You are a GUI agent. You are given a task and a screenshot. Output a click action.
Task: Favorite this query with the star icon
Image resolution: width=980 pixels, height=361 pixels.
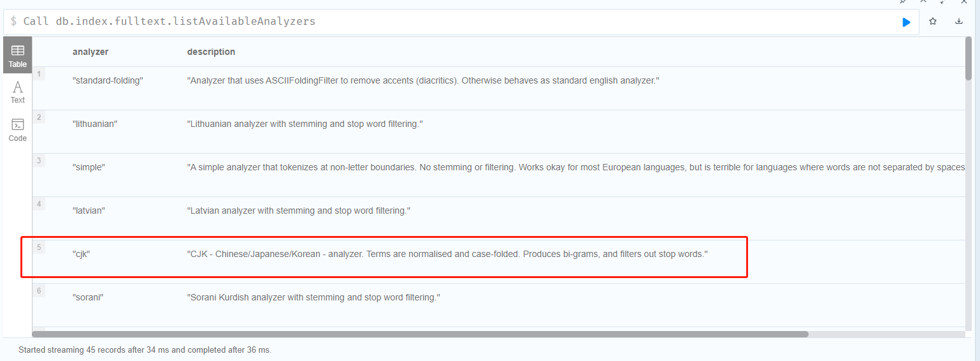pos(933,22)
